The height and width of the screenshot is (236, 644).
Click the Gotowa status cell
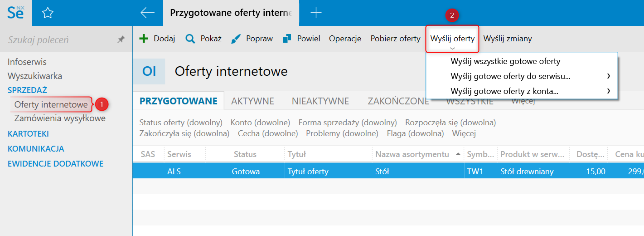246,172
